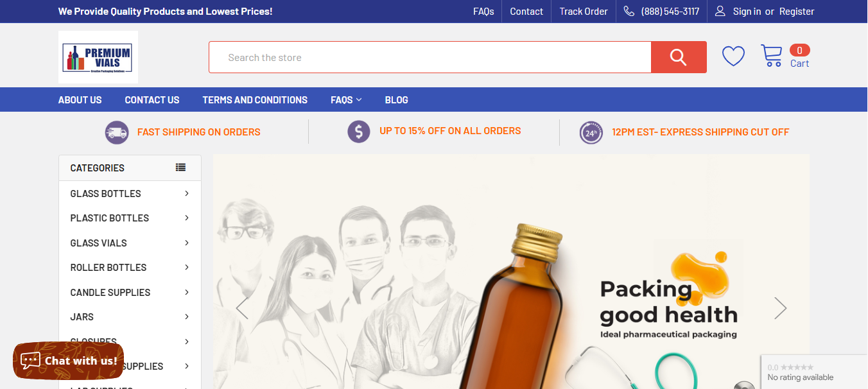Image resolution: width=868 pixels, height=389 pixels.
Task: Click the user icon beside Sign in
Action: (720, 11)
